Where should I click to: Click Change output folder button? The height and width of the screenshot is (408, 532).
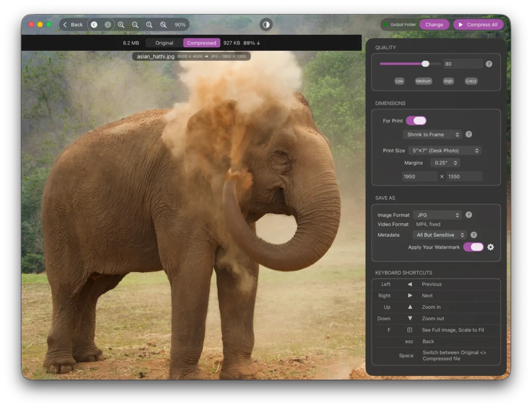pos(434,24)
